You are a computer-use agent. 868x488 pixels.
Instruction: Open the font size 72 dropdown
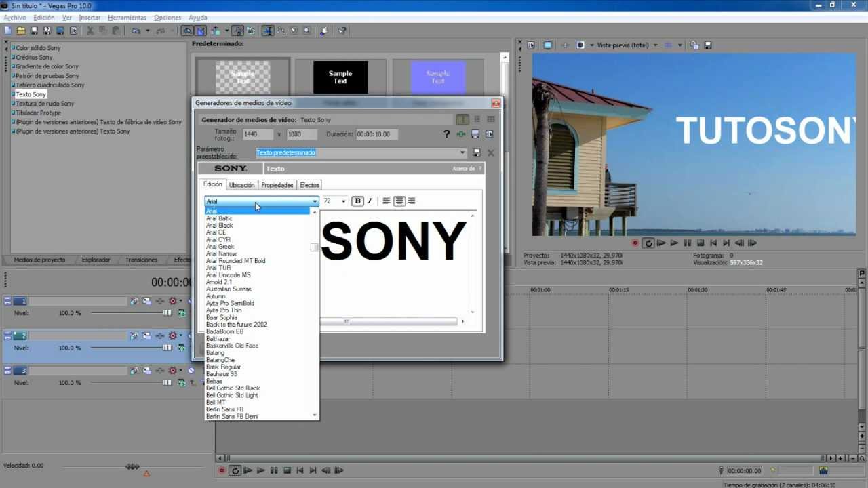coord(343,201)
